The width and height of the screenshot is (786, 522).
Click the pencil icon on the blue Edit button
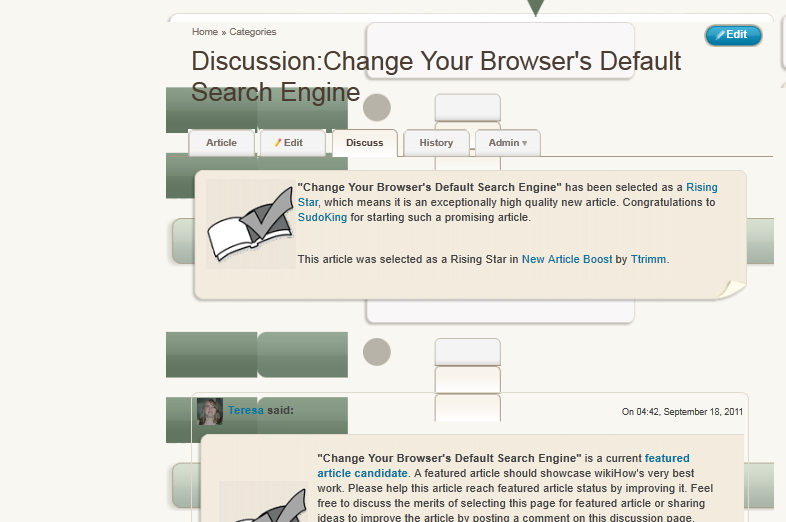tap(720, 35)
